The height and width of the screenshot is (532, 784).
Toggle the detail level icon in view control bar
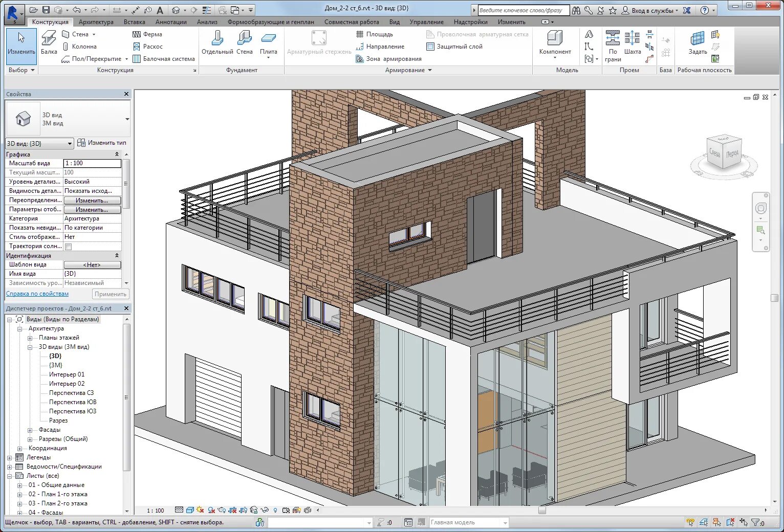[x=179, y=510]
